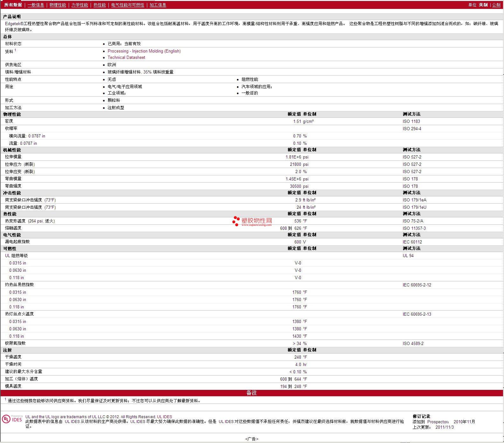Select the ISO 1183 test method

(x=411, y=122)
